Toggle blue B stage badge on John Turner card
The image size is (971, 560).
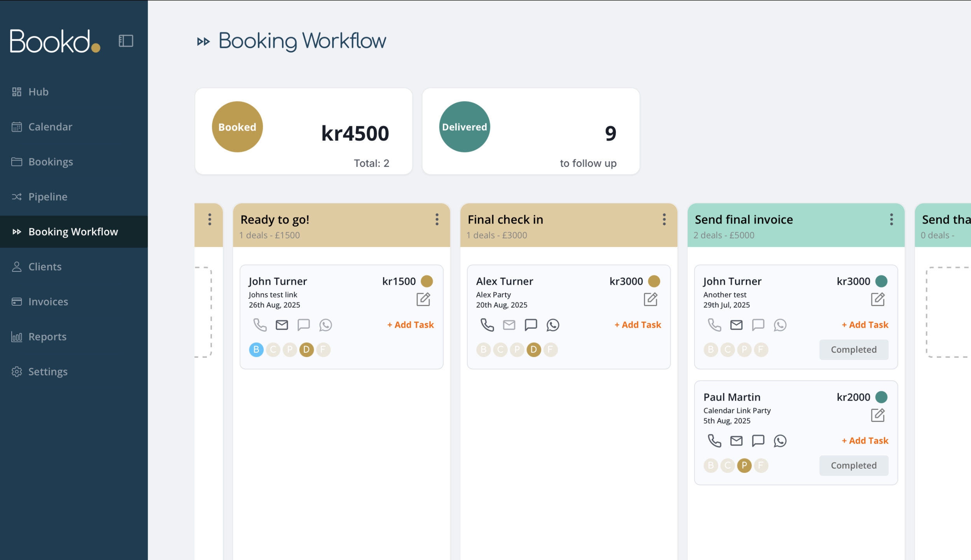256,350
